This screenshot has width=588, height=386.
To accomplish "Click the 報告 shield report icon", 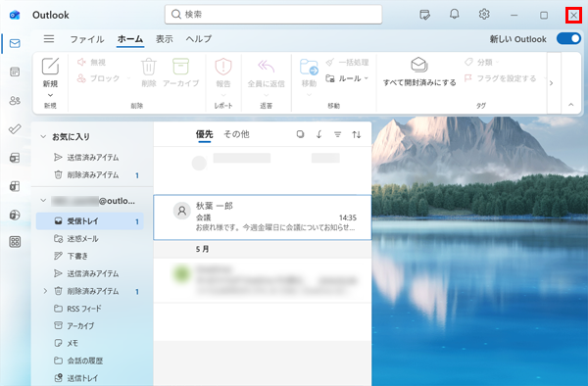I will [223, 67].
